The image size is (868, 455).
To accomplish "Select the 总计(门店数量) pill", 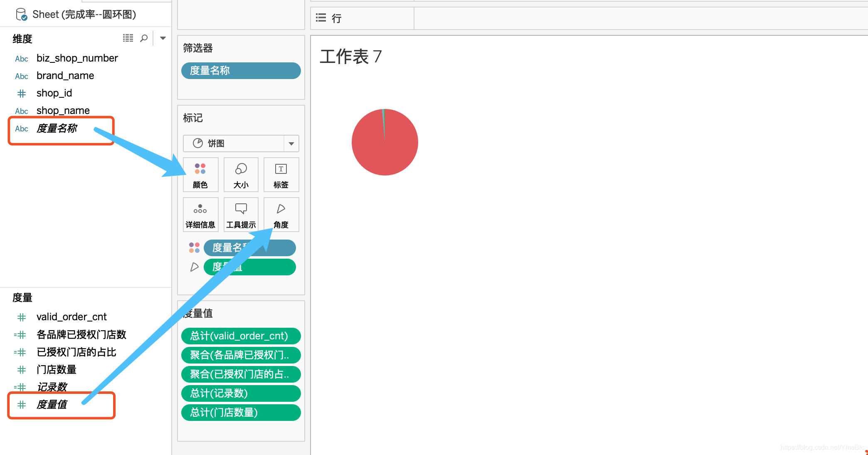I will tap(241, 413).
